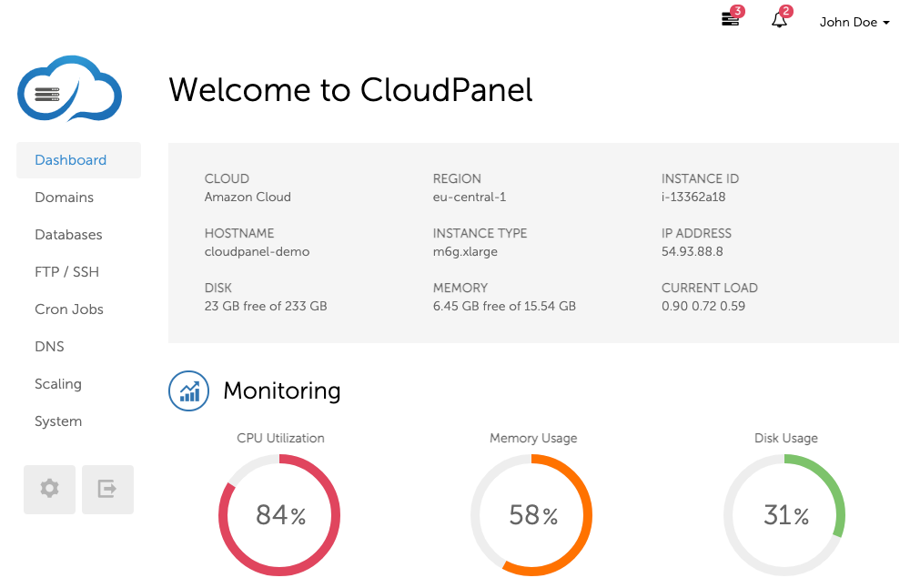
Task: Click the Disk Usage 31% gauge
Action: point(784,516)
